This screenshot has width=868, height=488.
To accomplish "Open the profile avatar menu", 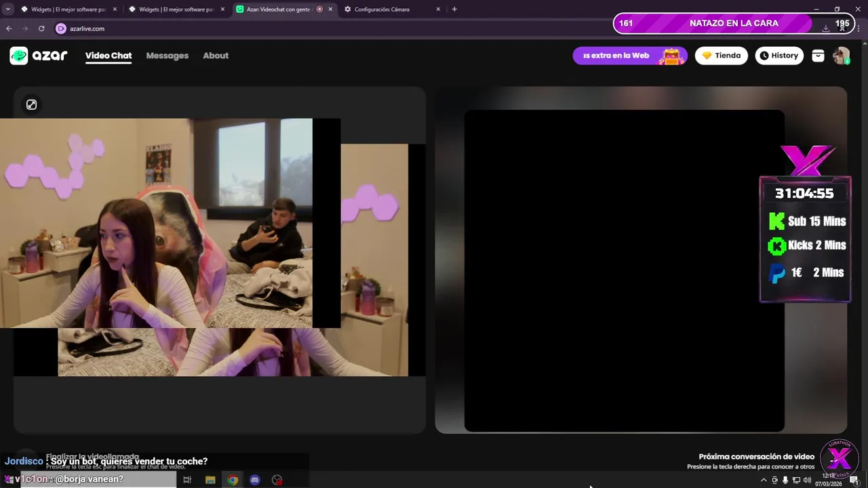I will [x=841, y=56].
